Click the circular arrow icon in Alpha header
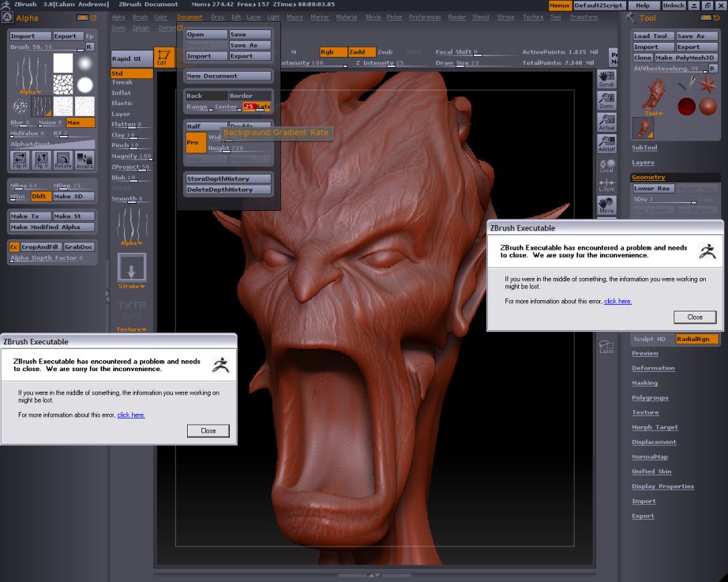728x582 pixels. (93, 17)
